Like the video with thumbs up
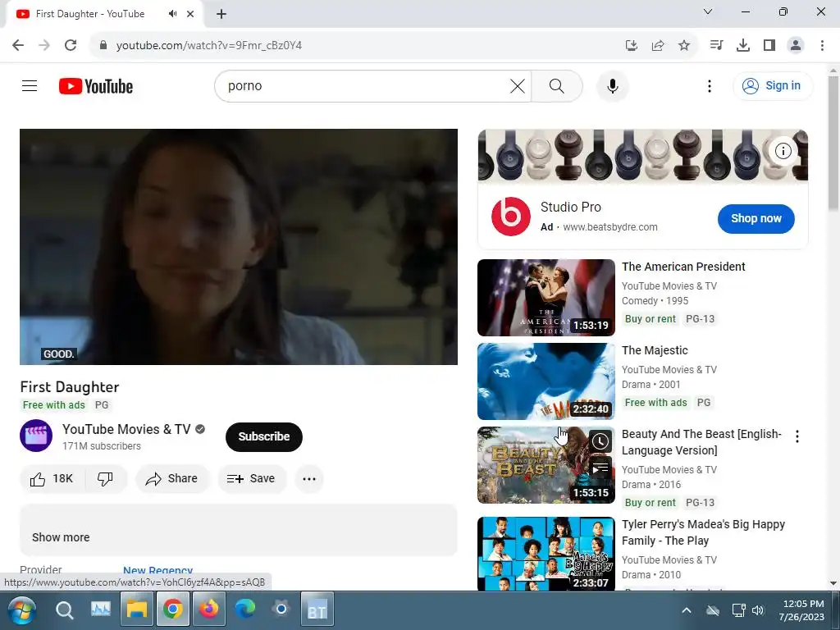This screenshot has width=840, height=630. pyautogui.click(x=52, y=478)
